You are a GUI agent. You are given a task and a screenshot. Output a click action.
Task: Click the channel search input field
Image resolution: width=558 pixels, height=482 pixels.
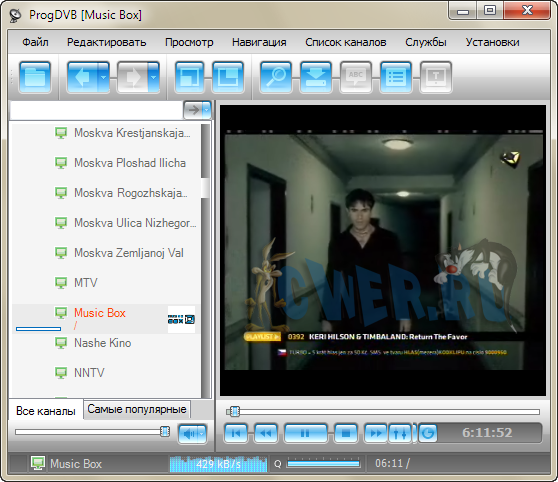click(96, 110)
